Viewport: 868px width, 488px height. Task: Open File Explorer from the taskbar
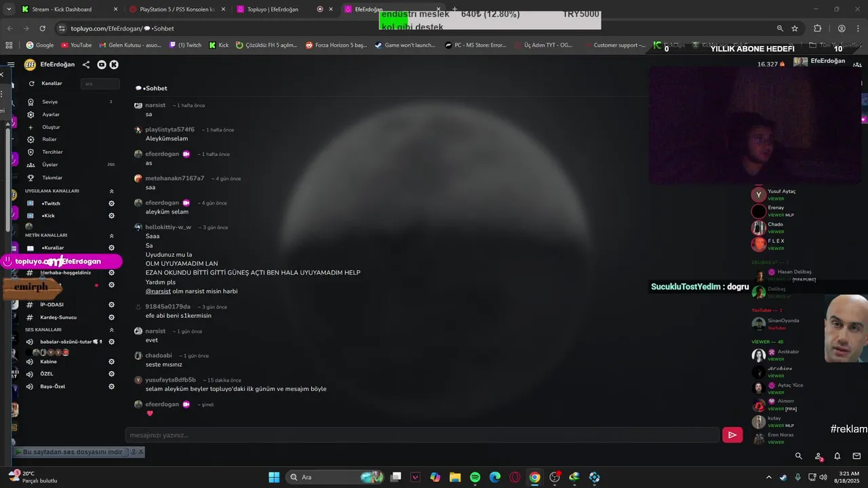point(455,477)
